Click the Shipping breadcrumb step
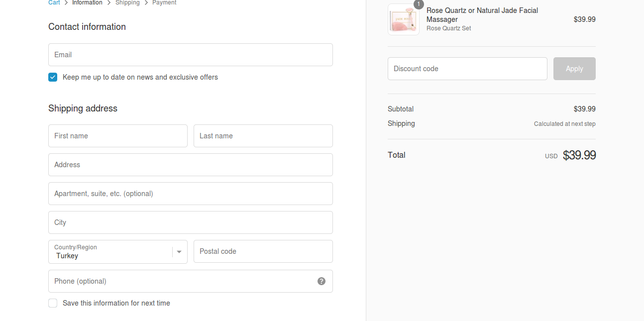 click(x=127, y=2)
